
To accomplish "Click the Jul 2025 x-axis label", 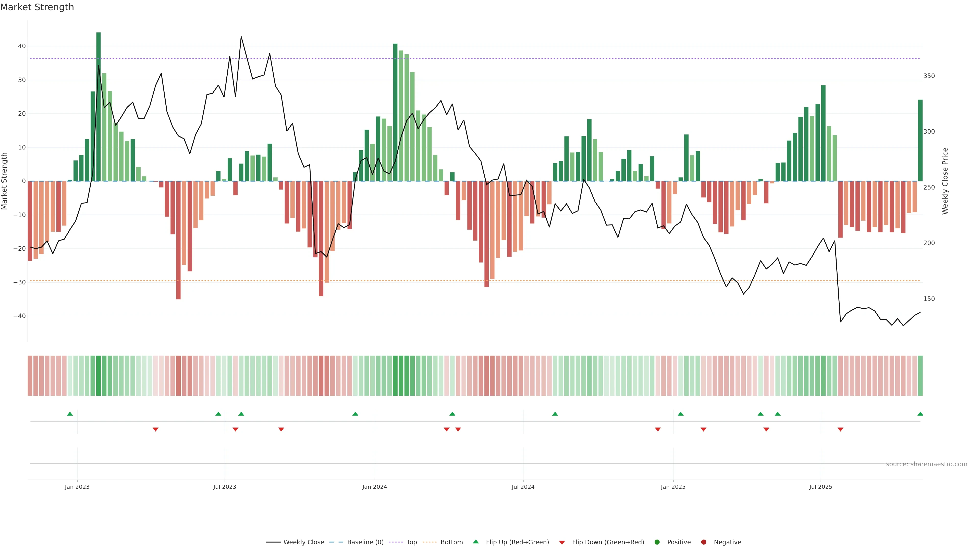I will 820,487.
